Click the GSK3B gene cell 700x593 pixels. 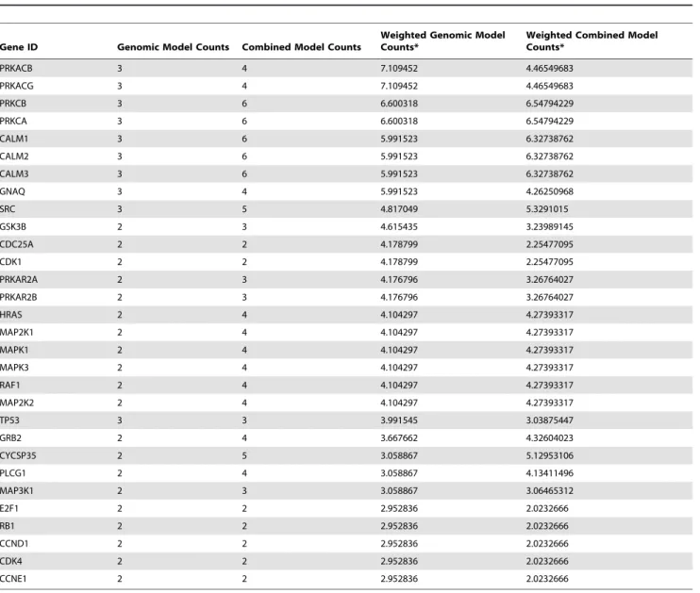(x=13, y=226)
